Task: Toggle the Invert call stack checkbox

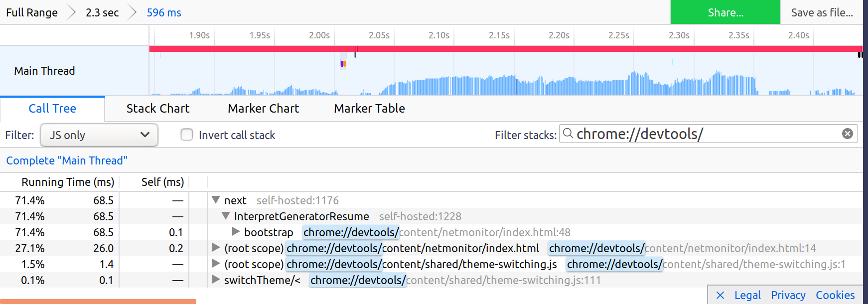Action: coord(187,135)
